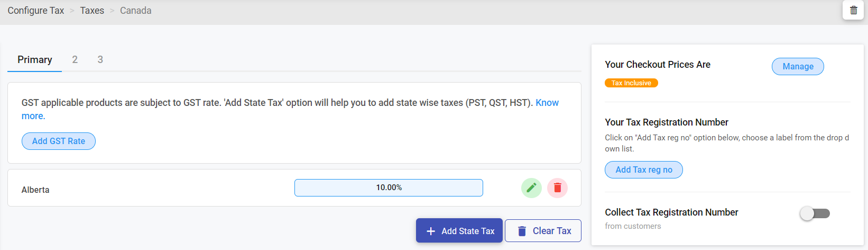
Task: Click the Tax Inclusive orange badge
Action: click(631, 83)
